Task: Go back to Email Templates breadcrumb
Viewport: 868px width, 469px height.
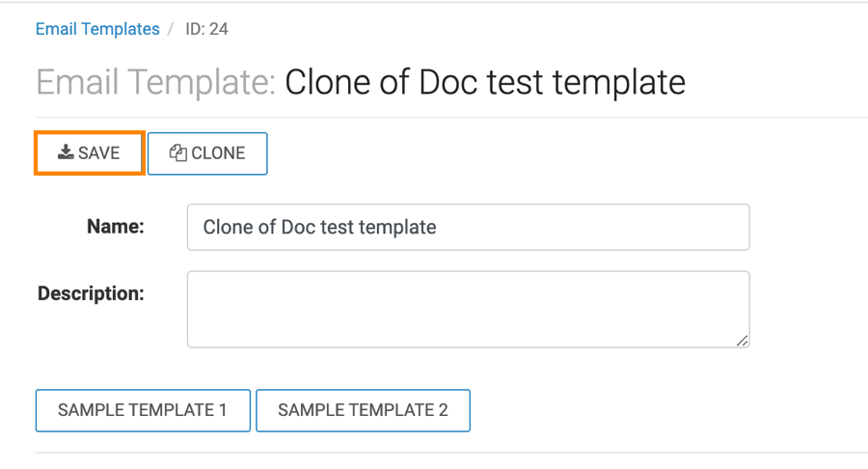Action: (x=97, y=29)
